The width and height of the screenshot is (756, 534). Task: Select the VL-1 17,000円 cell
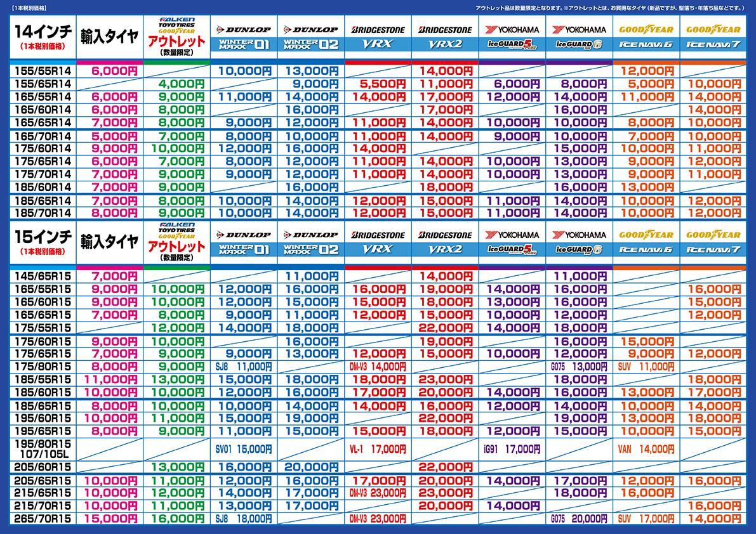pyautogui.click(x=378, y=449)
